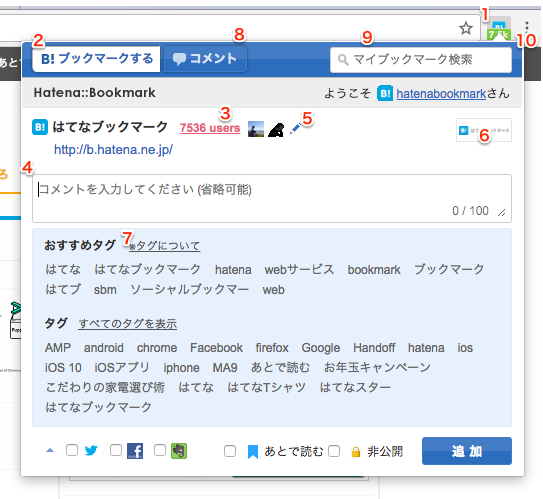
Task: Add recommended tag bookmark
Action: point(374,270)
